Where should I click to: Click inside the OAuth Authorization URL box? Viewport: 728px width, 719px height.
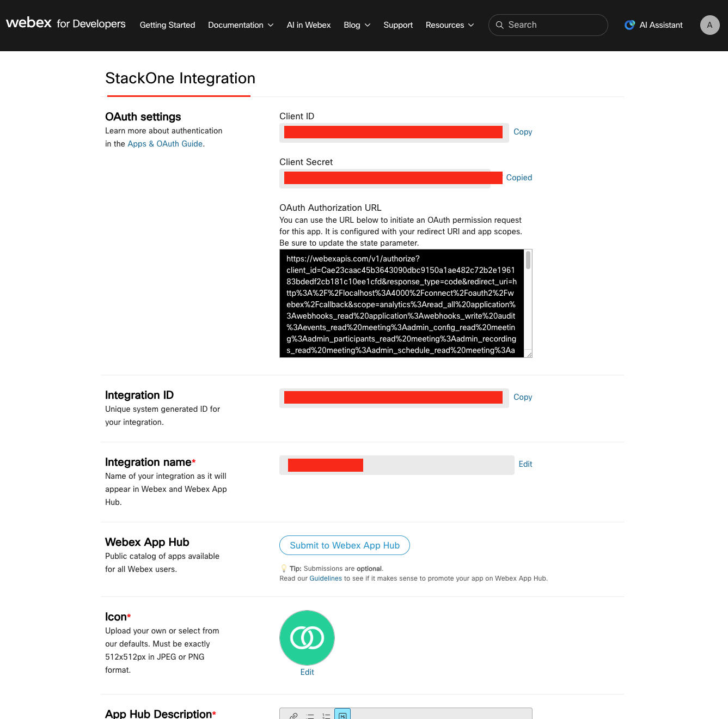click(402, 303)
